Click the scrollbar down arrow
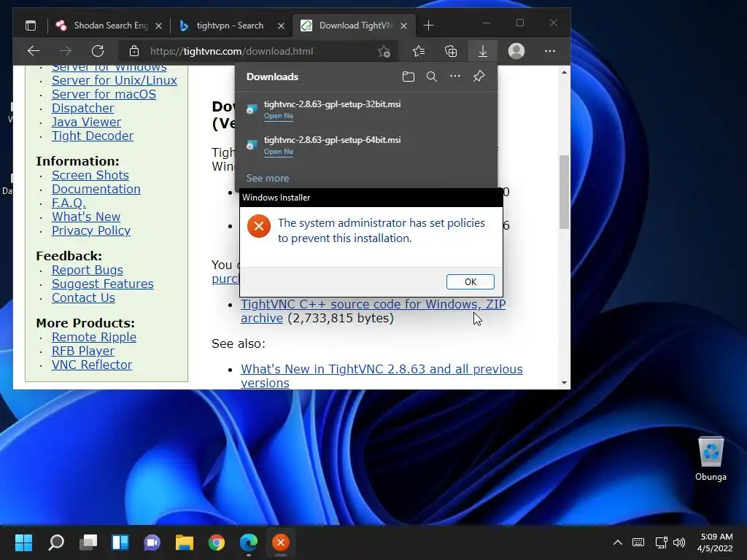 point(564,383)
